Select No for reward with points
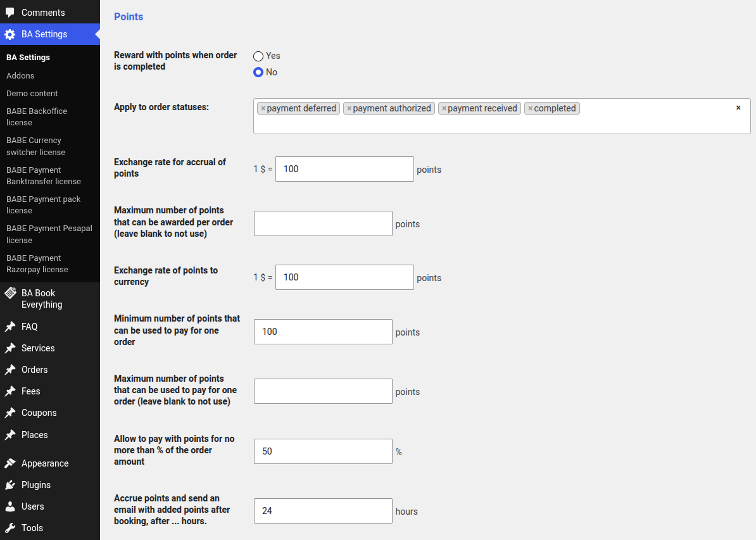Image resolution: width=756 pixels, height=540 pixels. tap(258, 72)
